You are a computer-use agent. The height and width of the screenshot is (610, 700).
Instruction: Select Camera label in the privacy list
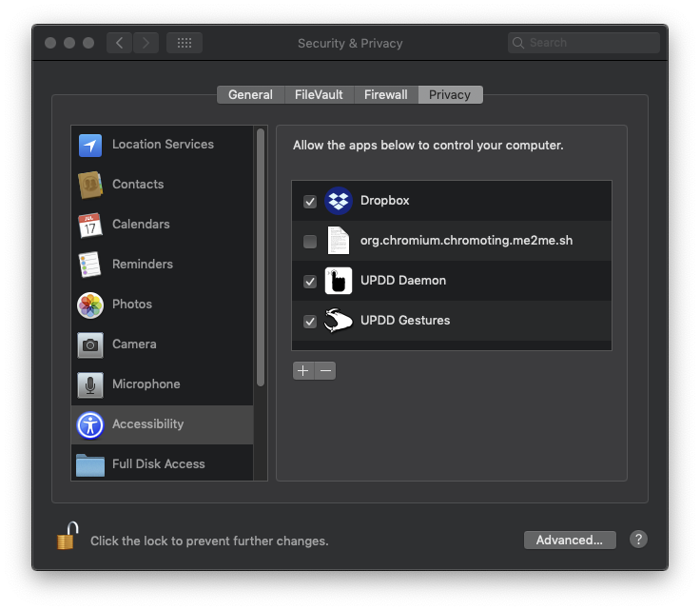134,344
